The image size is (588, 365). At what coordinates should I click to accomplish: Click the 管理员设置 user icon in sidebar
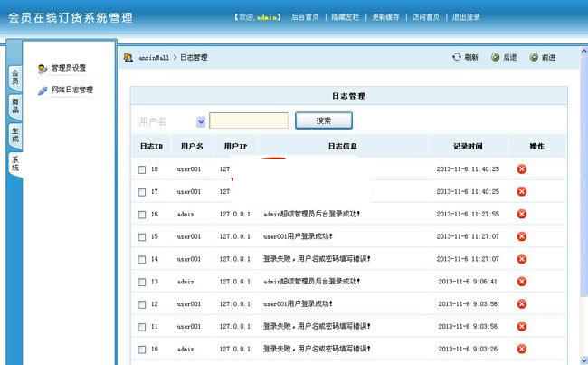tap(43, 69)
